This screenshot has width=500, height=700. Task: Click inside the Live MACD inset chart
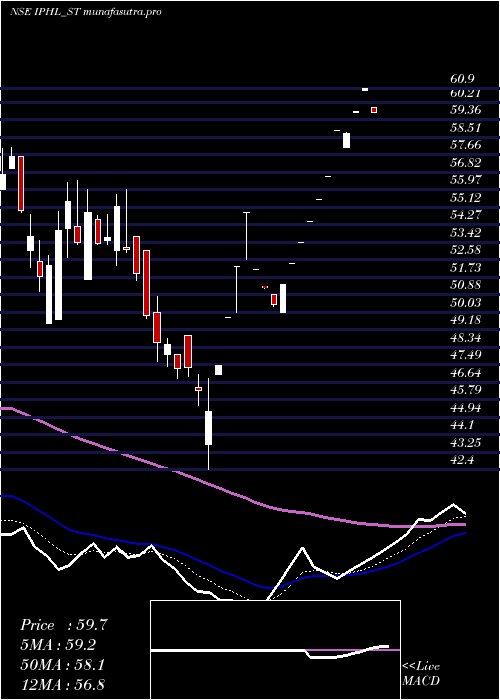pos(275,650)
